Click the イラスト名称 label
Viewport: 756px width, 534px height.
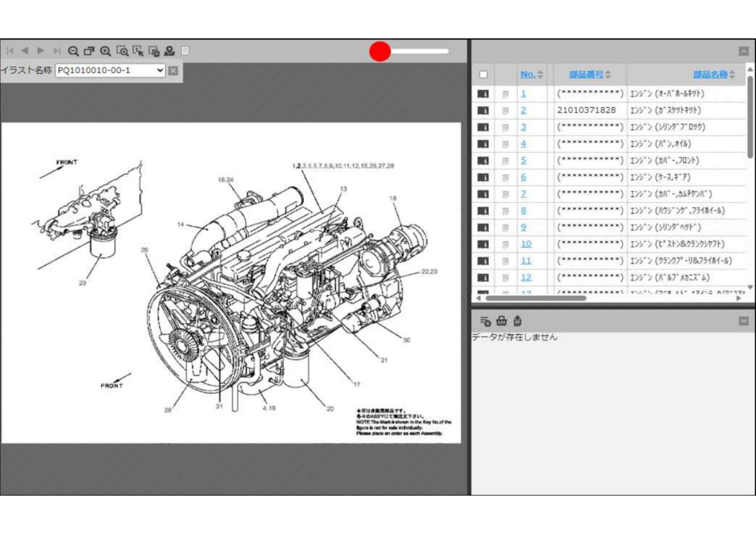(x=26, y=71)
